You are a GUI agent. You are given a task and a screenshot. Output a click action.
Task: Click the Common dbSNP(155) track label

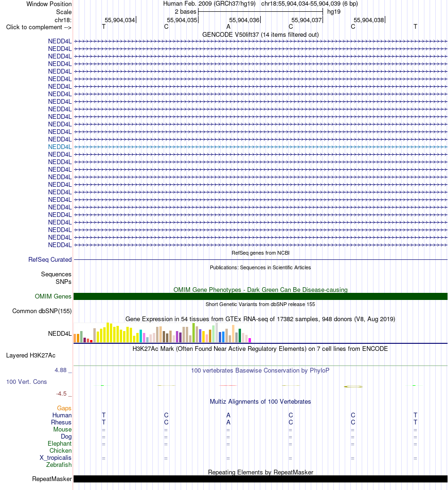tap(42, 311)
